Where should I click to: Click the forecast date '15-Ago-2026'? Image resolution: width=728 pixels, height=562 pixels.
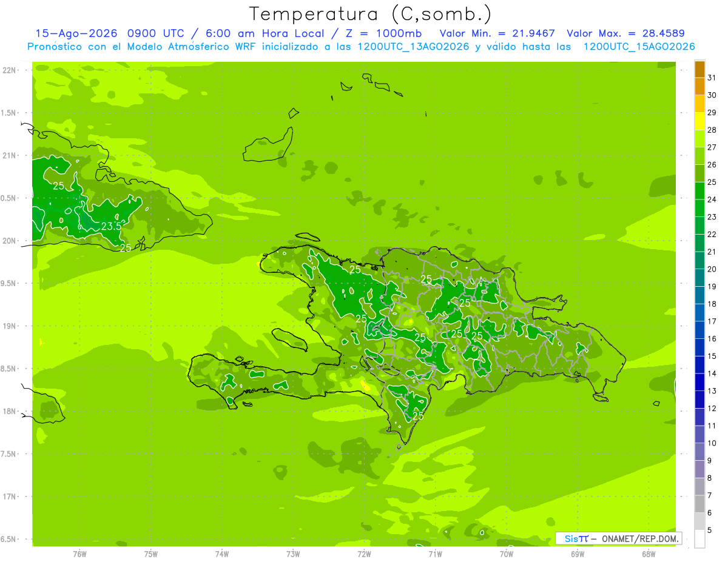[x=76, y=33]
